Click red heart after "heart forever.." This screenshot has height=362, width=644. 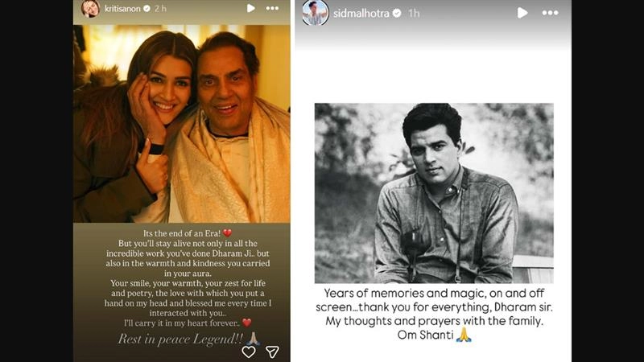[247, 323]
